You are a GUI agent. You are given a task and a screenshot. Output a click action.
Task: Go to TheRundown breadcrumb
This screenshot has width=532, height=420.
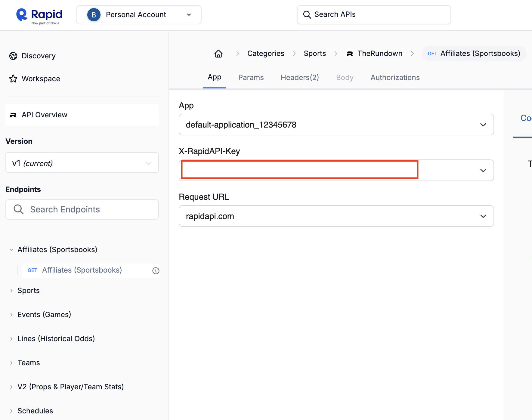pyautogui.click(x=380, y=54)
